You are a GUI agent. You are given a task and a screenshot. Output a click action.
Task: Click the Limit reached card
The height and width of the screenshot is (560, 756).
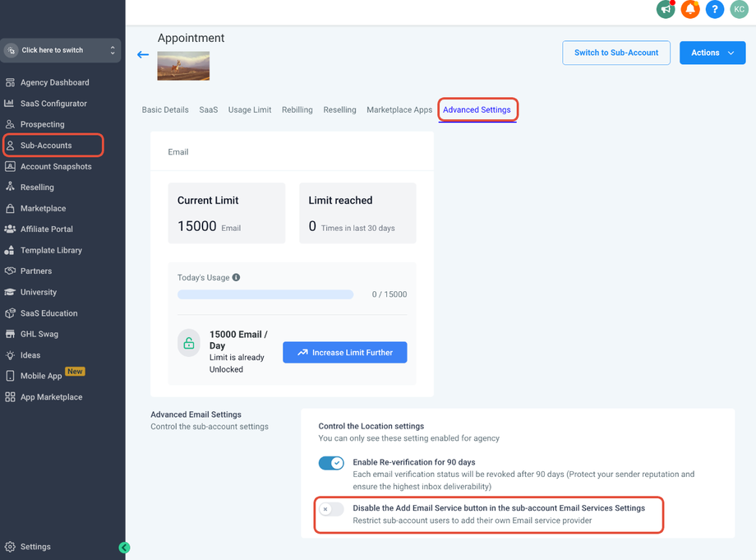357,213
